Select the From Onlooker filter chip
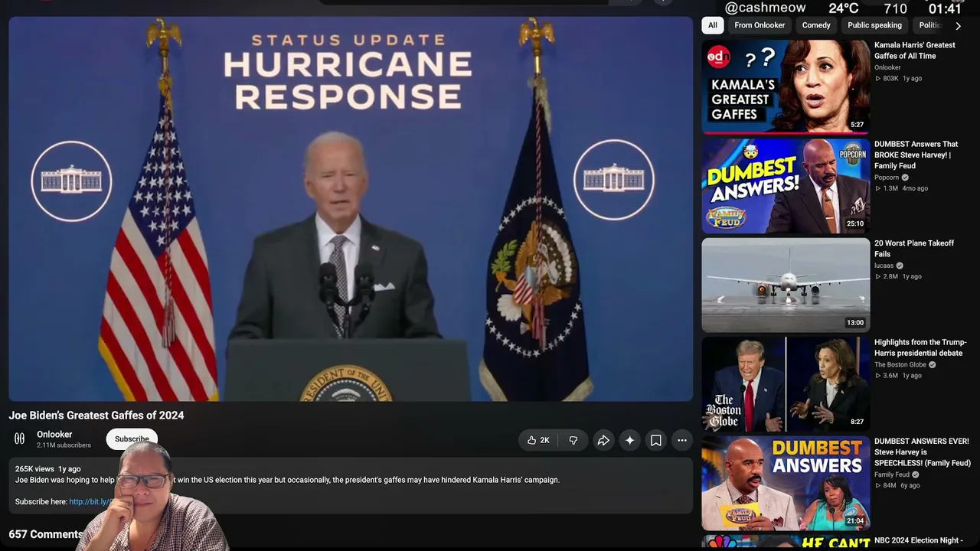Image resolution: width=980 pixels, height=551 pixels. (x=759, y=25)
